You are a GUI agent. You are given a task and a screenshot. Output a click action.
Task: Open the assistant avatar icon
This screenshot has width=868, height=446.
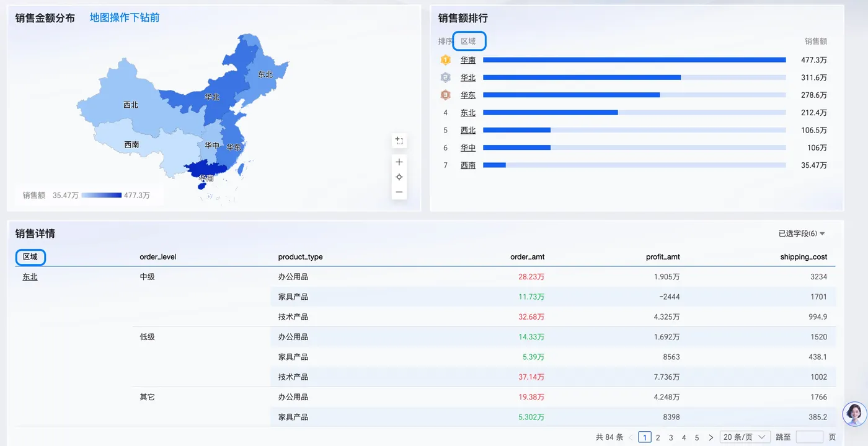coord(854,414)
